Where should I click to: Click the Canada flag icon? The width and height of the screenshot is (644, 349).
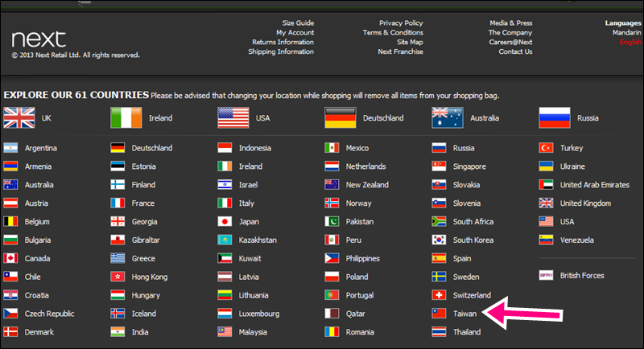(x=10, y=258)
